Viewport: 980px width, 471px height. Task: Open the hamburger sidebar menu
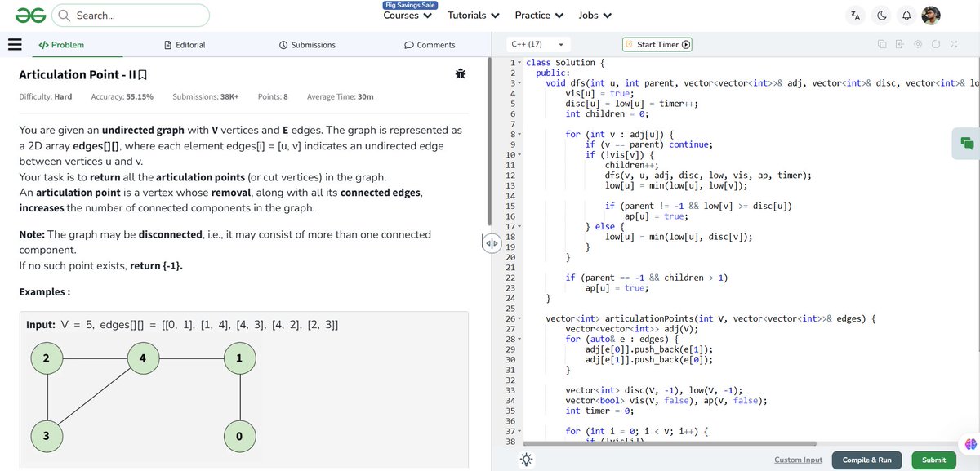(x=15, y=45)
